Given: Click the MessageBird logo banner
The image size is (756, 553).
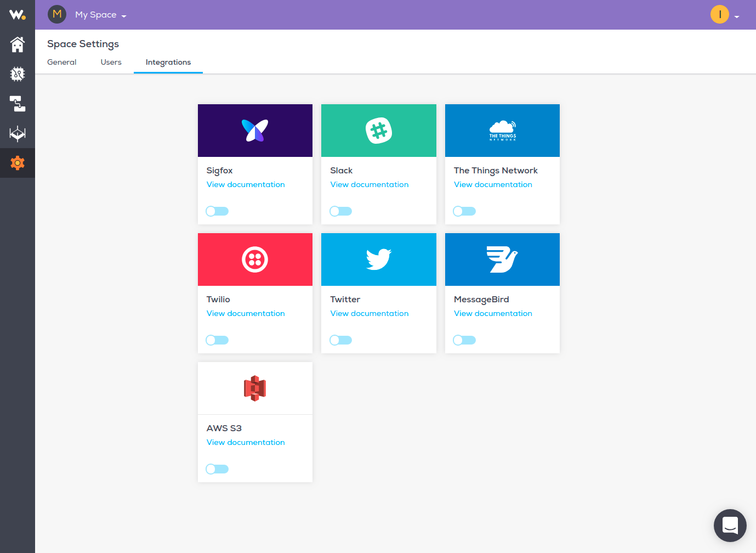Looking at the screenshot, I should 503,259.
